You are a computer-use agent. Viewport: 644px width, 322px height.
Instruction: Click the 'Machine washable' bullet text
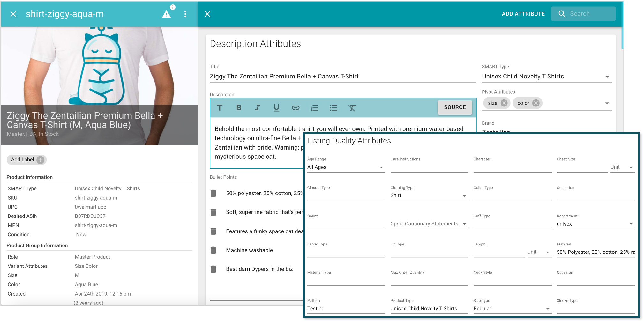coord(249,250)
